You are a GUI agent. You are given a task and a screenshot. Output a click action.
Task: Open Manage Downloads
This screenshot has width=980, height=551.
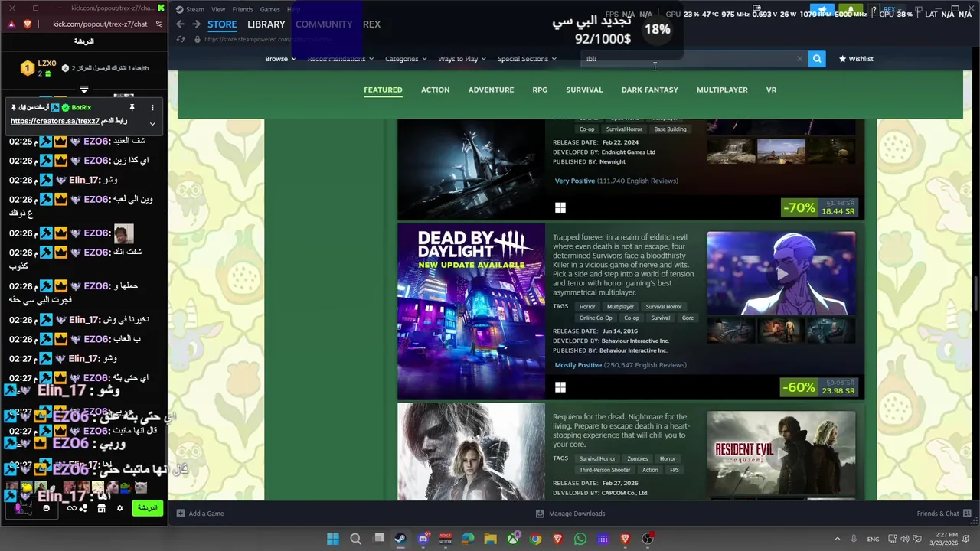570,514
